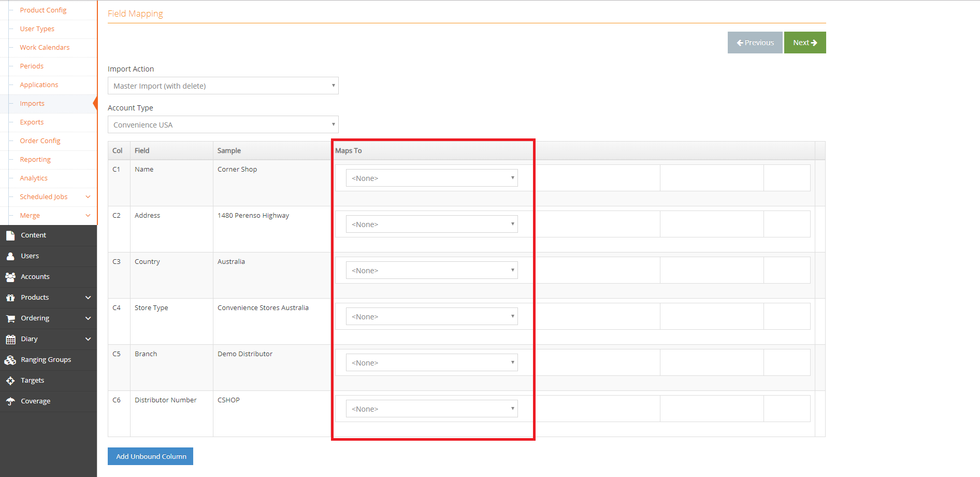Open Maps To dropdown for Store Type row
This screenshot has width=980, height=477.
click(x=432, y=316)
